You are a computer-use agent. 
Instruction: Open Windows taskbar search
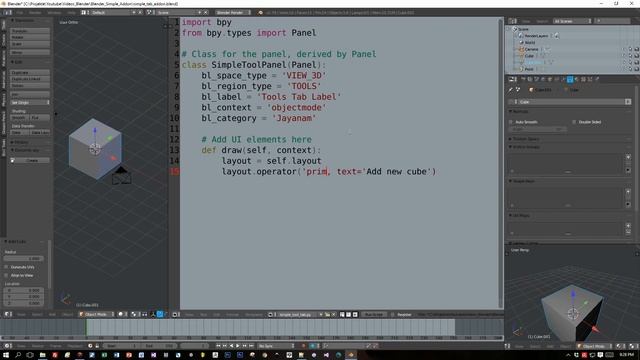[x=18, y=355]
